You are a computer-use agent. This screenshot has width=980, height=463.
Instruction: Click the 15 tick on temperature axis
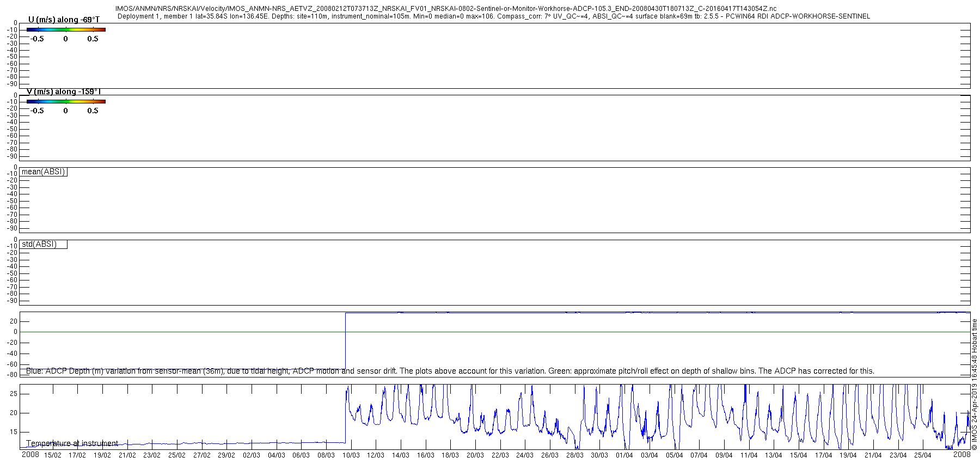click(x=14, y=432)
